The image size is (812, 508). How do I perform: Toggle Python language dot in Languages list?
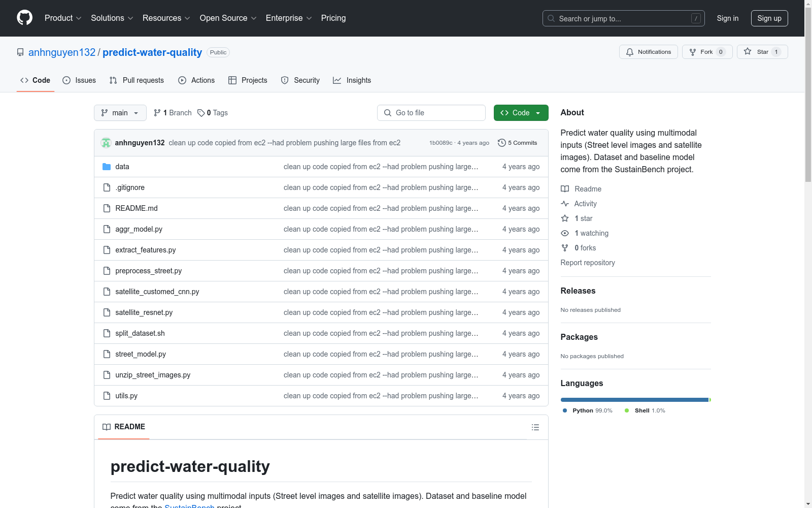[x=564, y=410]
